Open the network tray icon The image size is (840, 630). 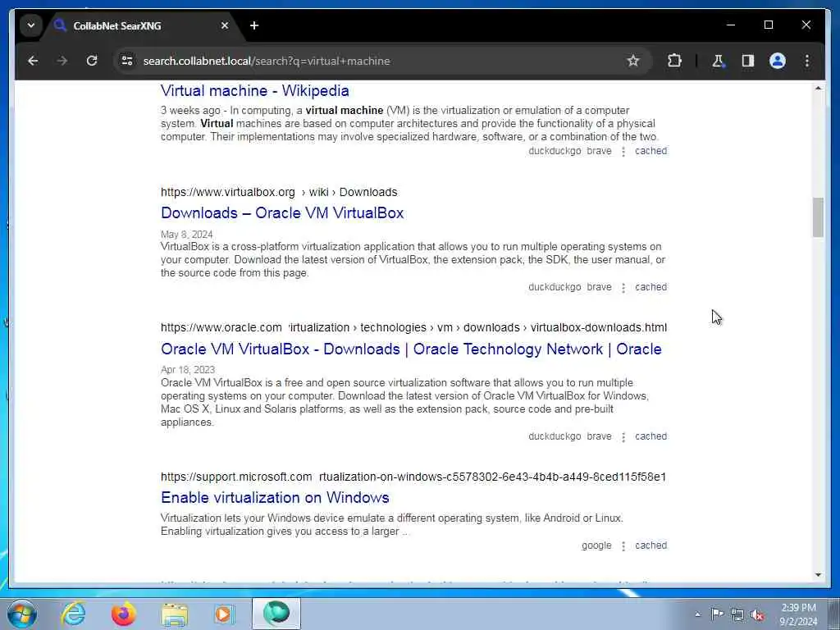[x=737, y=614]
